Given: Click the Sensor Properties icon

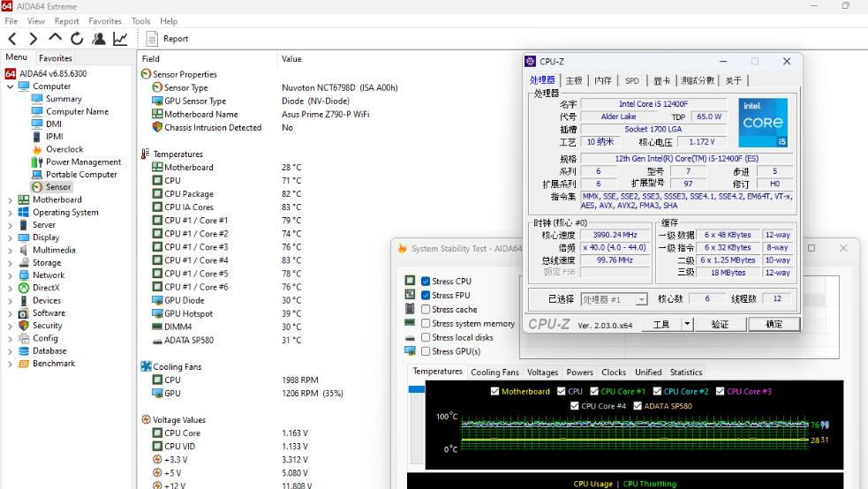Looking at the screenshot, I should point(147,74).
